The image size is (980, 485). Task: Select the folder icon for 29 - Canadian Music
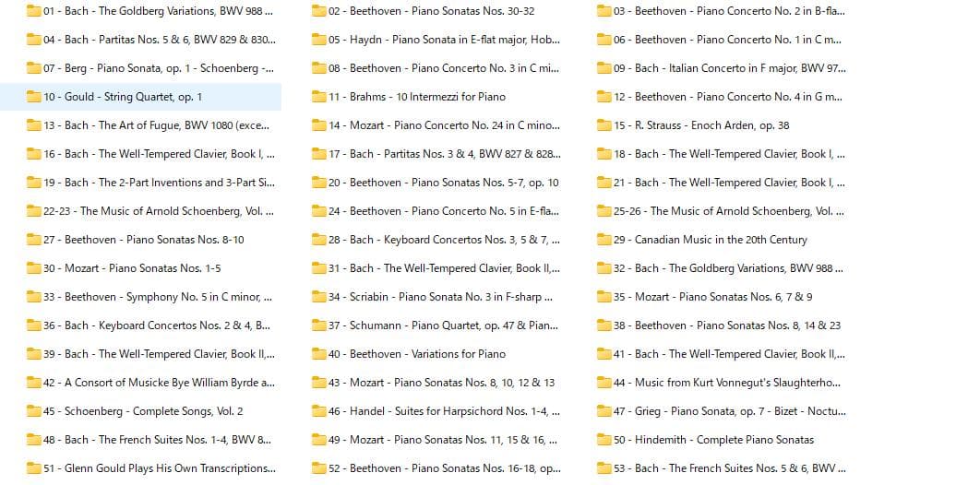[x=604, y=240]
